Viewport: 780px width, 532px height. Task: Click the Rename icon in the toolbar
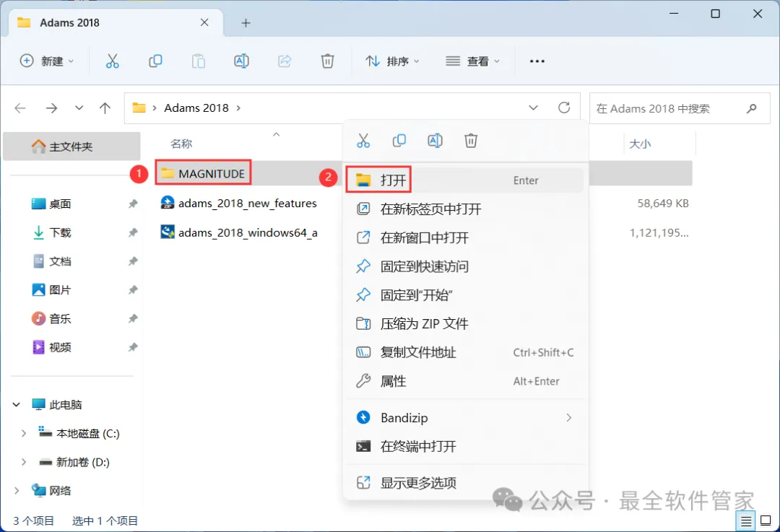tap(241, 61)
